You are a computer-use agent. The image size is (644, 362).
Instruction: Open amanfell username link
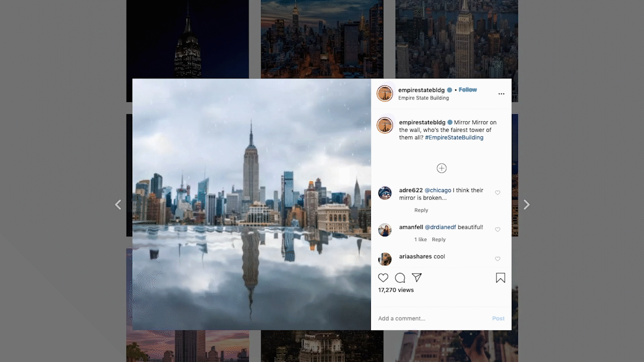tap(411, 227)
